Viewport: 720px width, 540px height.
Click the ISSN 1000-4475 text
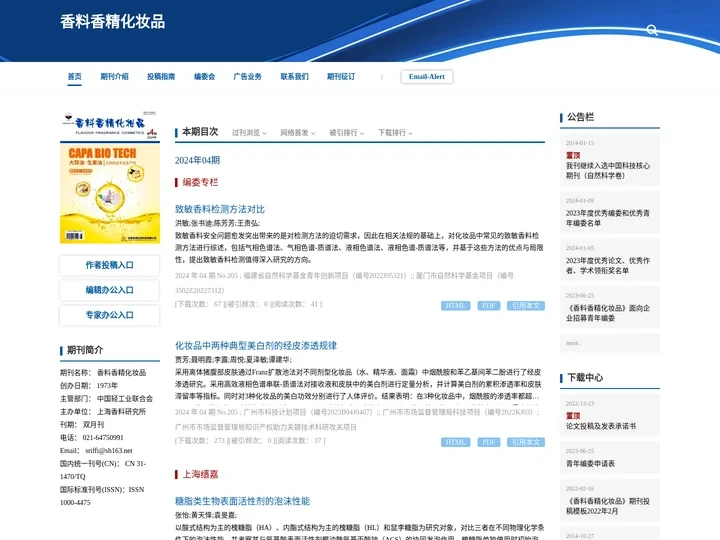coord(102,496)
